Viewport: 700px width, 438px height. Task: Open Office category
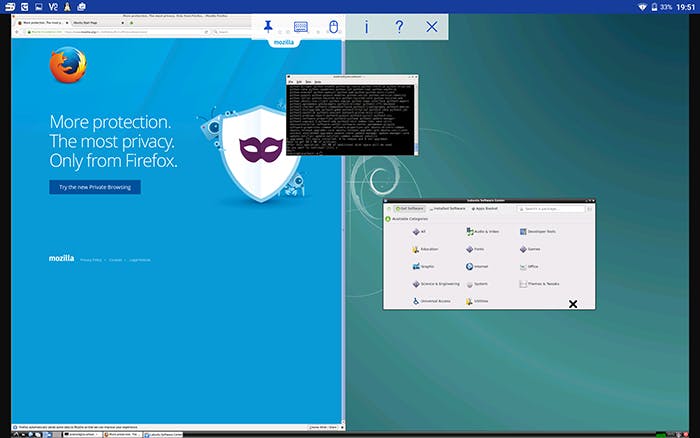pos(529,267)
